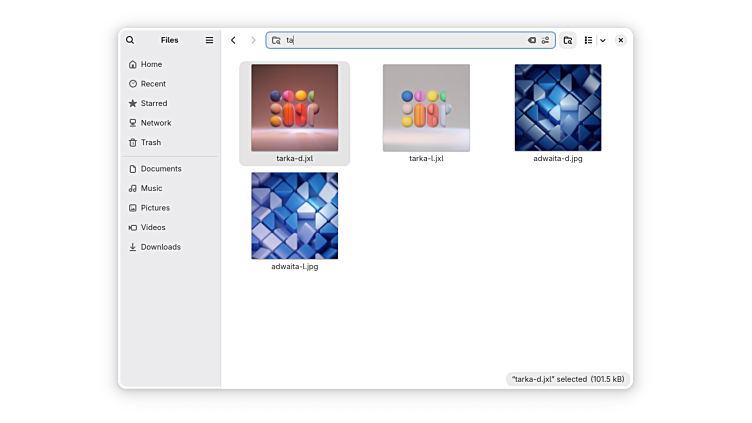The width and height of the screenshot is (752, 423).
Task: Toggle the folder search button
Action: coord(568,40)
